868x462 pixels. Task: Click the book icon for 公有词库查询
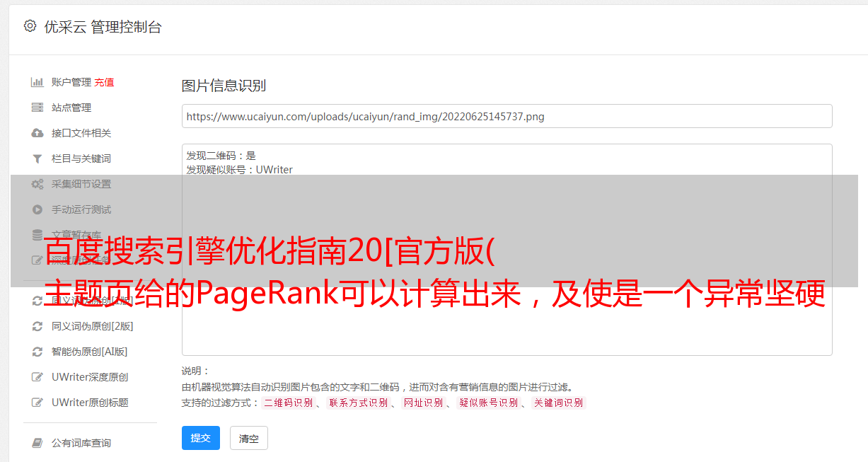[37, 443]
